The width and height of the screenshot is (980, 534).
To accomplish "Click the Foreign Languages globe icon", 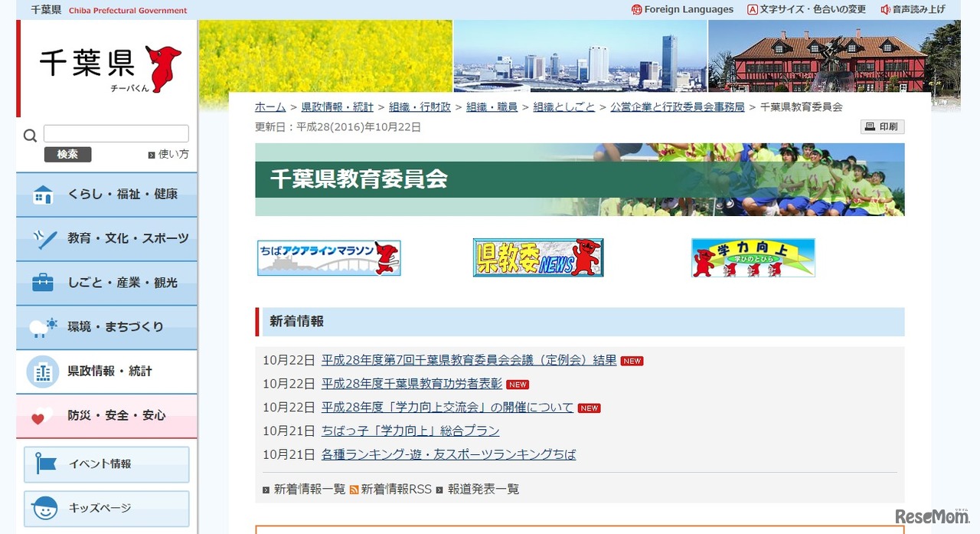I will (635, 9).
